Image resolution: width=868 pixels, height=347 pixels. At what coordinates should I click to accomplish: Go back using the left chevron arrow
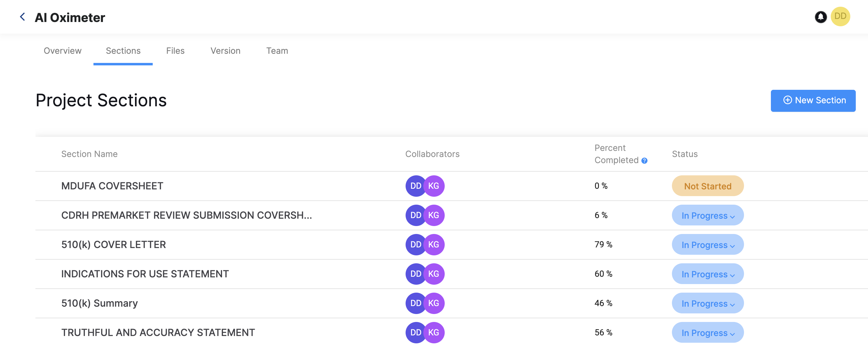[23, 16]
